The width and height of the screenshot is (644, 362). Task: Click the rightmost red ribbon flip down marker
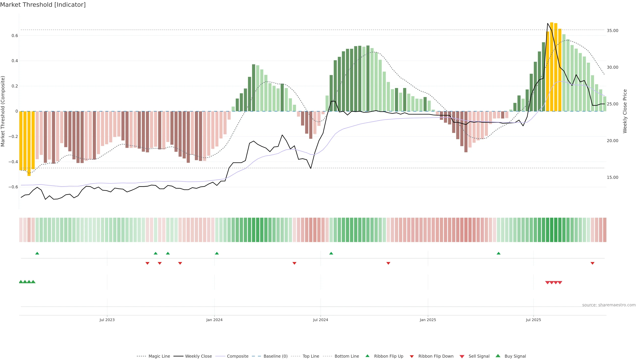tap(592, 263)
